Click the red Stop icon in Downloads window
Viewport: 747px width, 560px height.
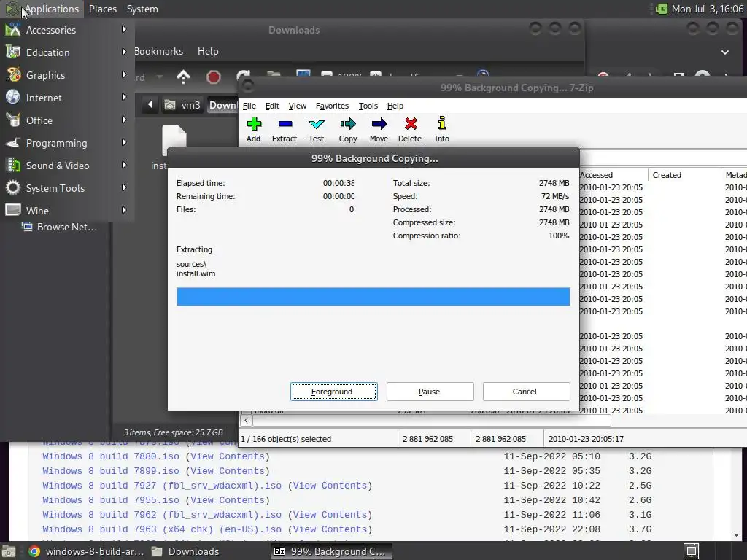pyautogui.click(x=214, y=77)
